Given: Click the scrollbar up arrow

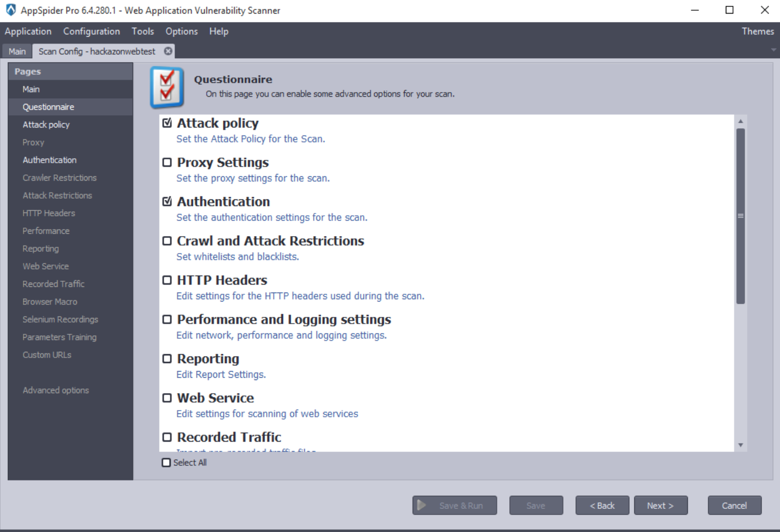Looking at the screenshot, I should (x=740, y=121).
